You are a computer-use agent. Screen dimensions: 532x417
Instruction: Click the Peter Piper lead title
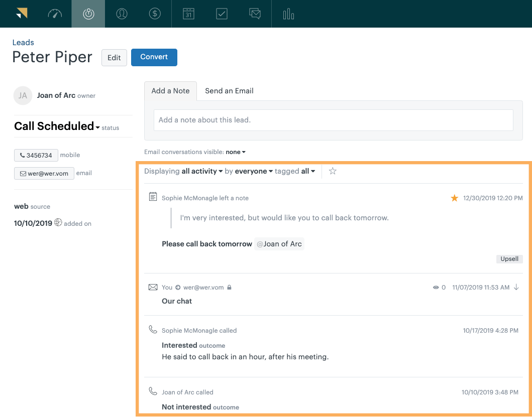pos(52,57)
